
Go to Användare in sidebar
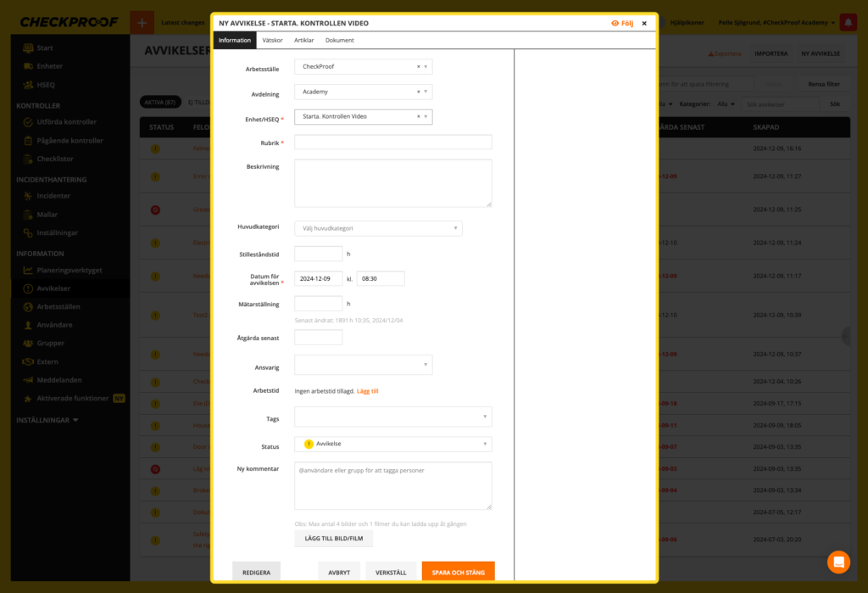(54, 325)
